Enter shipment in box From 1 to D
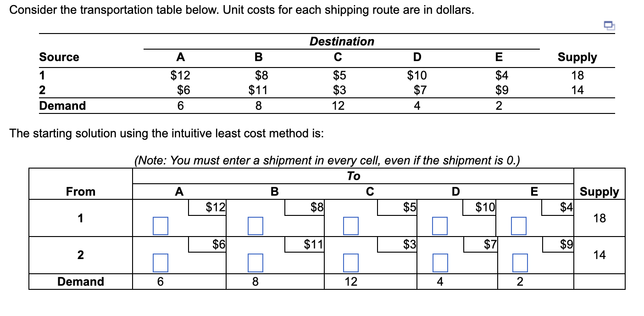The image size is (644, 316). click(x=439, y=226)
